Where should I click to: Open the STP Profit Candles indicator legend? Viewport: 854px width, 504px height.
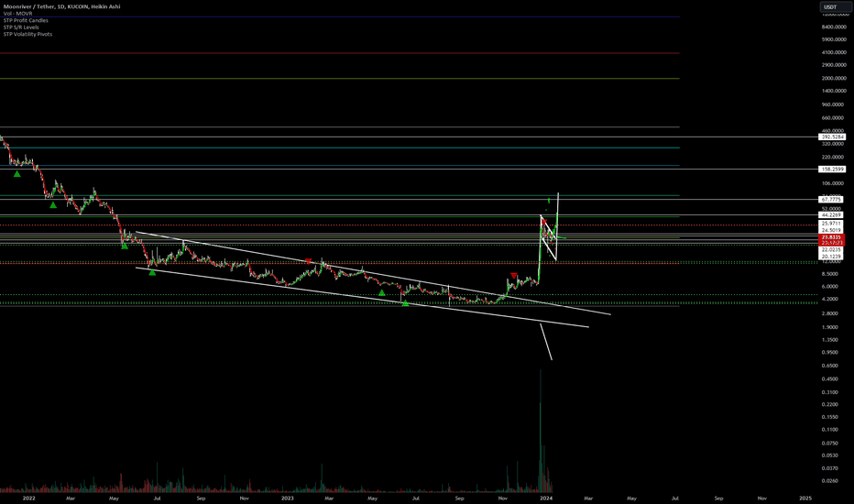[x=26, y=20]
